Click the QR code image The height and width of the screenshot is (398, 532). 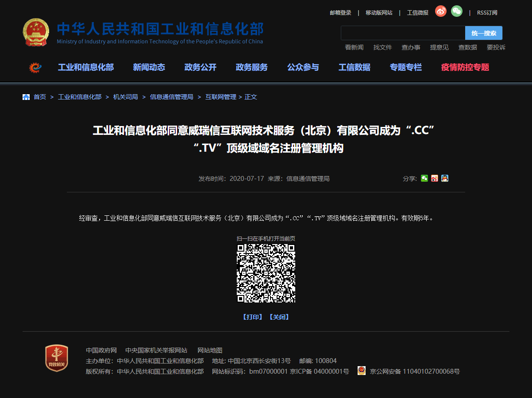click(266, 273)
